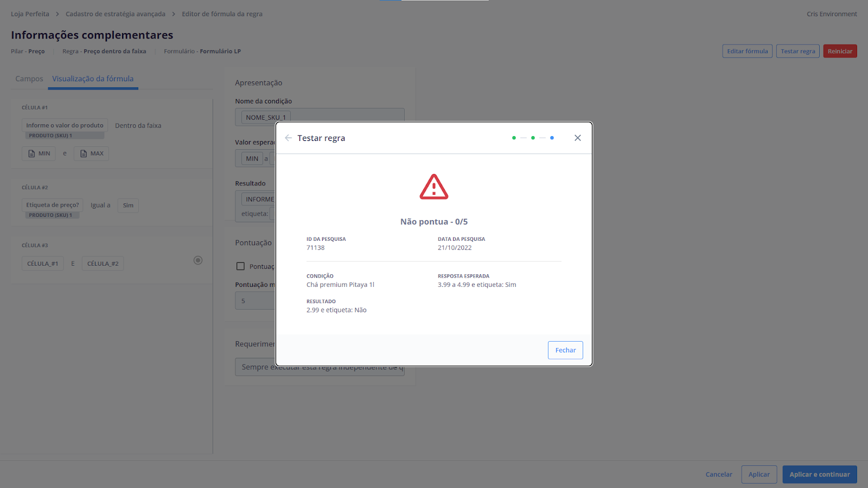Click the red warning triangle icon
Screen dimensions: 868x488
click(x=433, y=187)
